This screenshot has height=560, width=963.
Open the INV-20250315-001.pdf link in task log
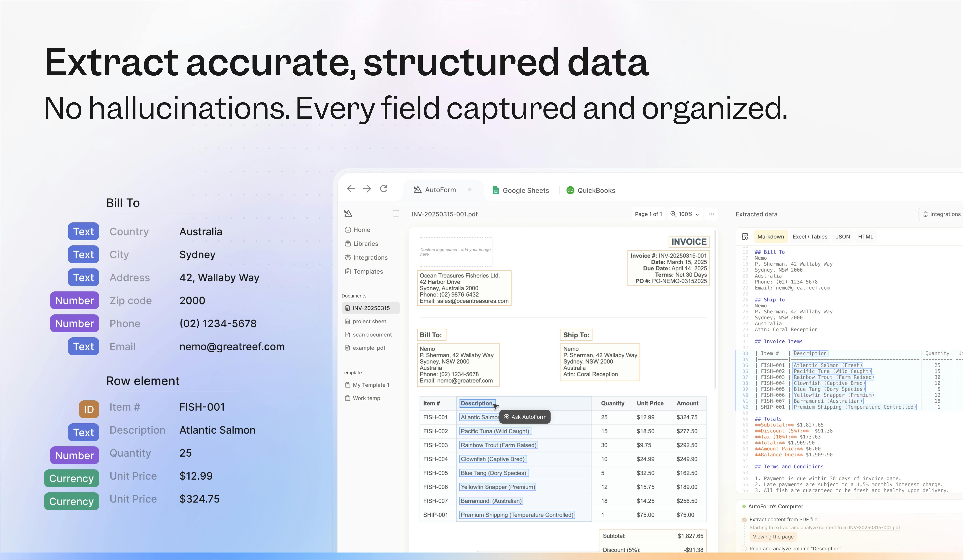pos(874,528)
